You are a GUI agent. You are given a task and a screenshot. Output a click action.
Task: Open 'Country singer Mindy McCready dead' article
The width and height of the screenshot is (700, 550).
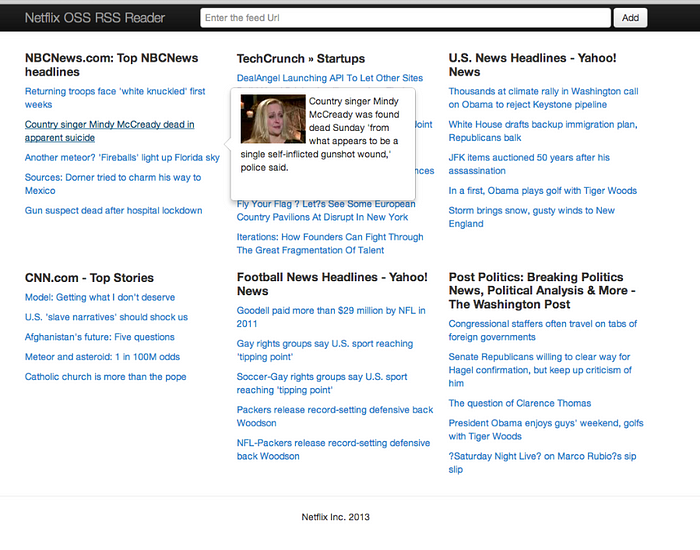[109, 131]
